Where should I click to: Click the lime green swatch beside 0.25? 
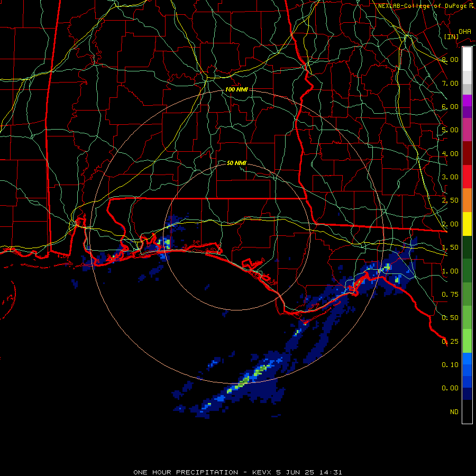point(467,341)
